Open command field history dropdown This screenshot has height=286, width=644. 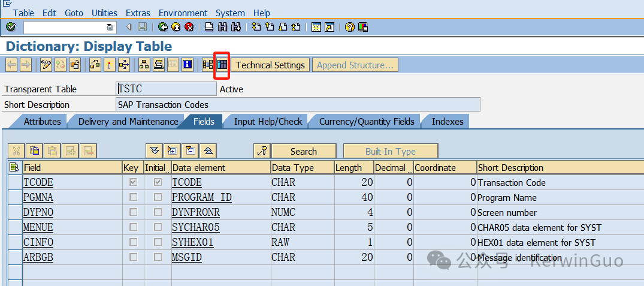coord(110,28)
